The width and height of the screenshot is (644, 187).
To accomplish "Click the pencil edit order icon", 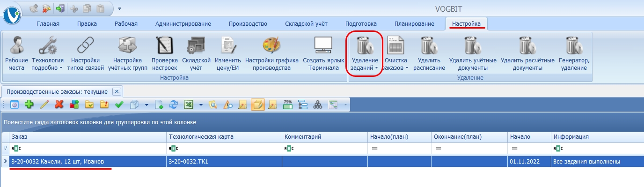I will tap(44, 105).
